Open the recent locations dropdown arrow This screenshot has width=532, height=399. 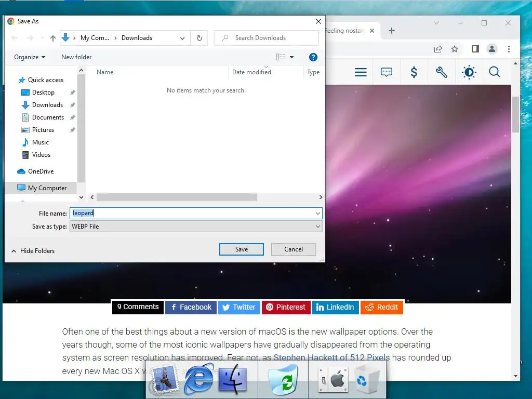pos(42,38)
